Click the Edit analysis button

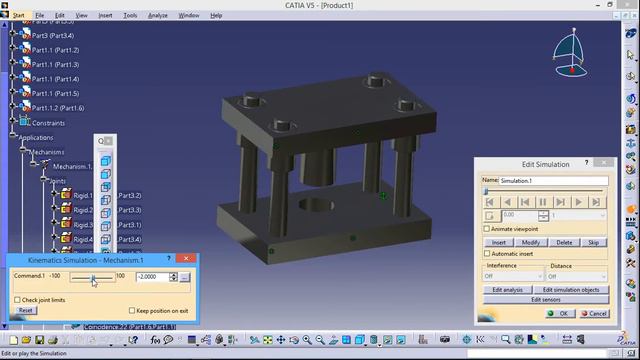tap(507, 290)
